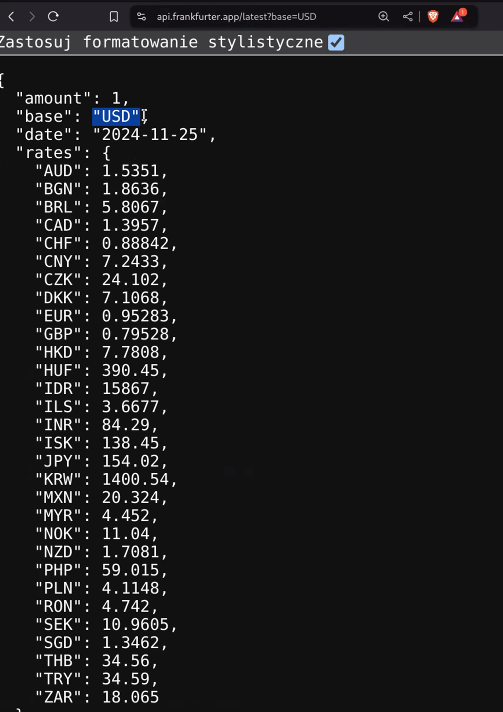Click the "PLN" currency key
Image resolution: width=503 pixels, height=712 pixels.
tap(59, 588)
